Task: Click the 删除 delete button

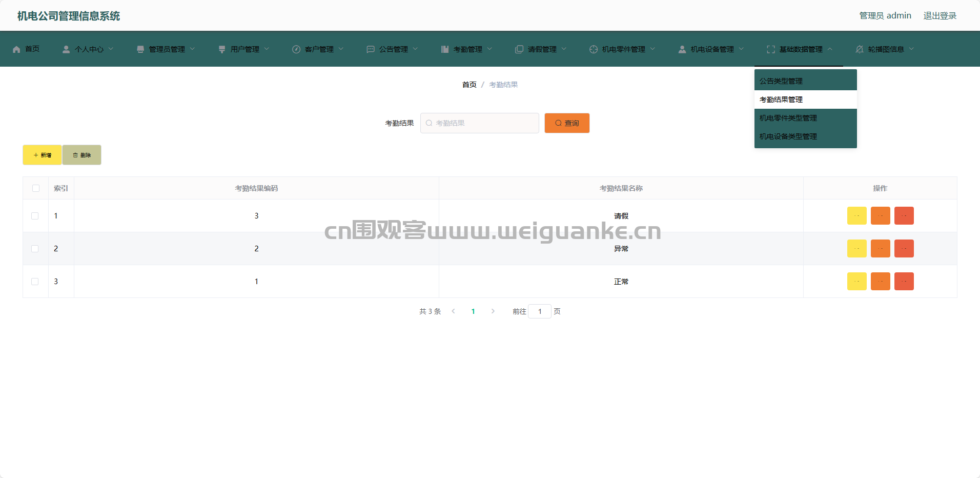Action: pos(82,155)
